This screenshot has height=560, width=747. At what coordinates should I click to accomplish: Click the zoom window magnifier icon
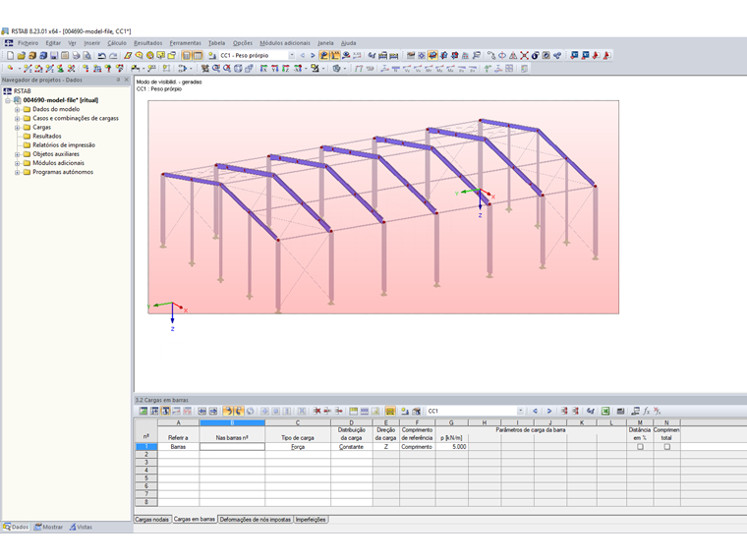216,69
